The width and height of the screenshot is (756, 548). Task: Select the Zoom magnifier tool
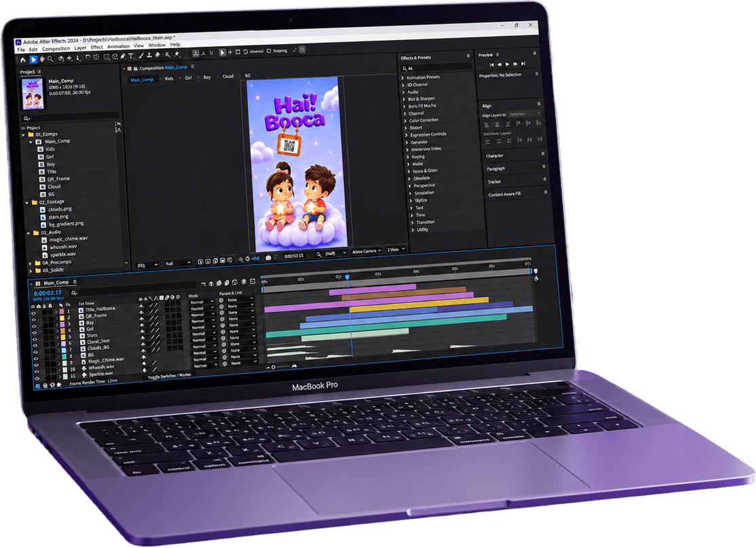click(x=50, y=59)
